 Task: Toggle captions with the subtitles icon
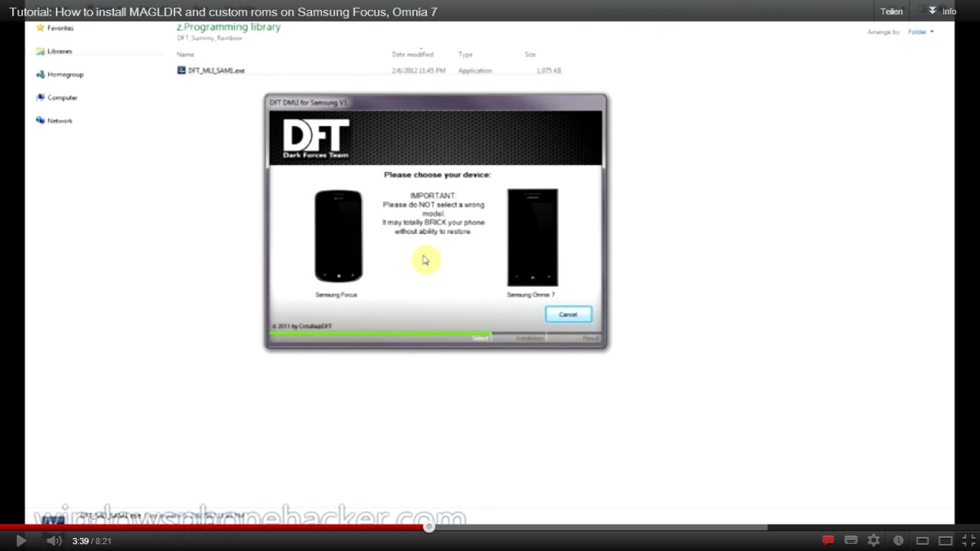[851, 540]
